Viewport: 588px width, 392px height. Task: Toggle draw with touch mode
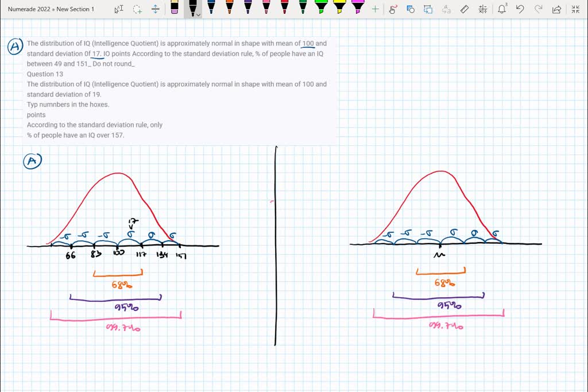click(393, 9)
